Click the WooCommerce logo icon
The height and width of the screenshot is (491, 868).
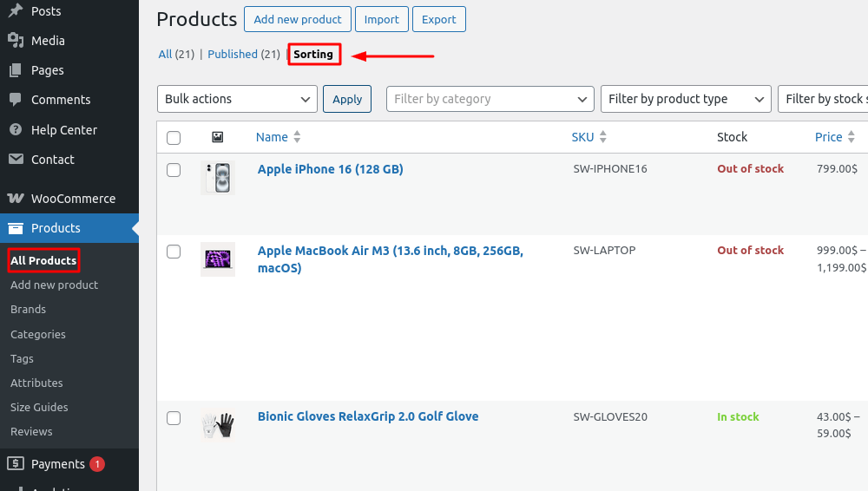coord(16,198)
